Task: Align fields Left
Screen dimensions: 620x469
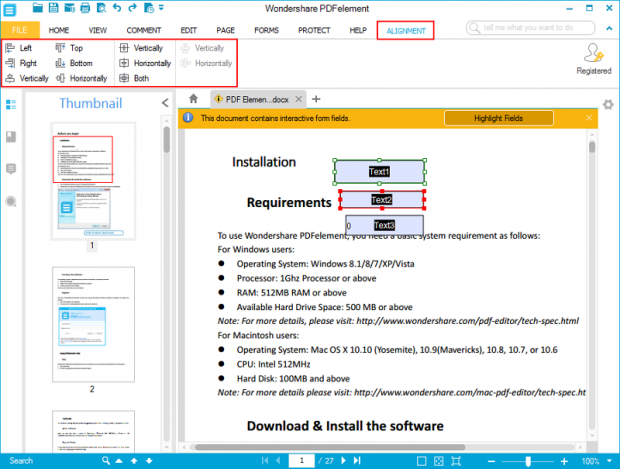Action: 19,48
